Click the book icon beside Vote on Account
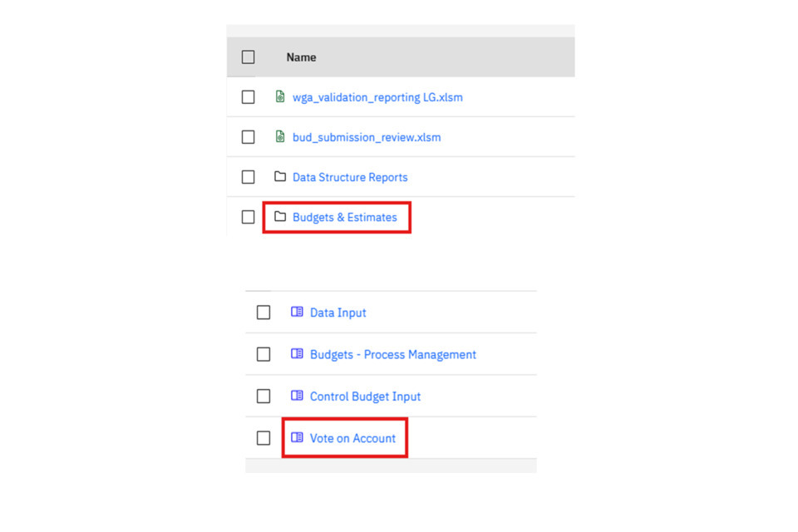798x532 pixels. (297, 438)
